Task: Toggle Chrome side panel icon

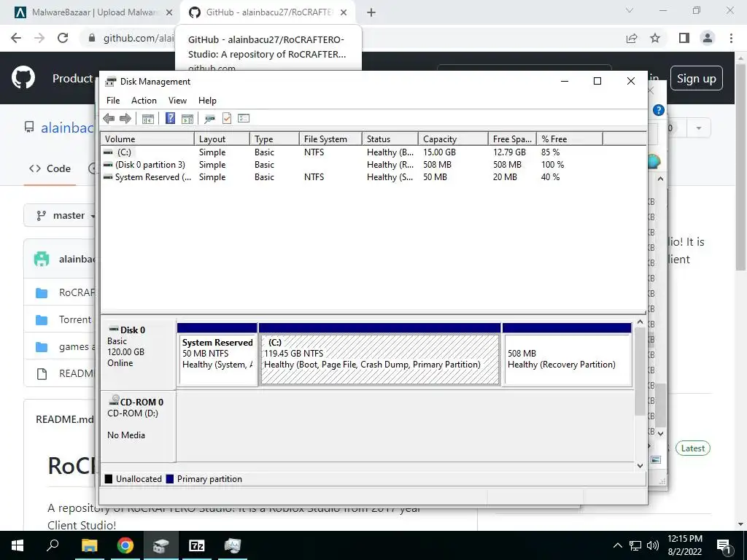Action: (x=684, y=38)
